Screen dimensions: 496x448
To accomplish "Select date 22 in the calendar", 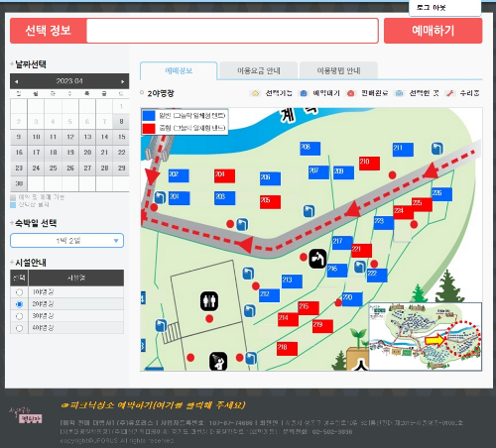I will click(121, 153).
